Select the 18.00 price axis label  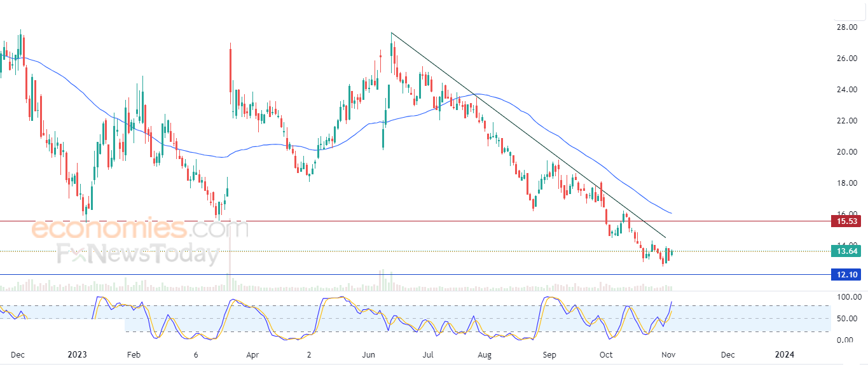point(846,183)
